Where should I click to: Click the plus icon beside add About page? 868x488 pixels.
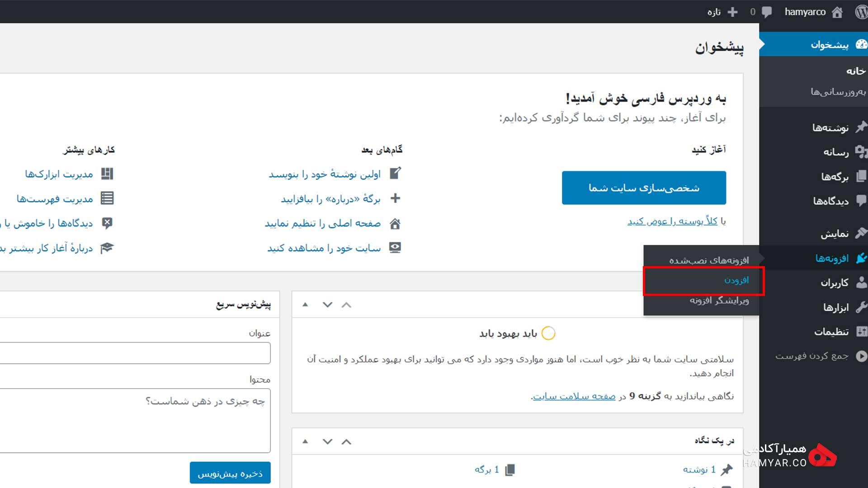pos(395,198)
